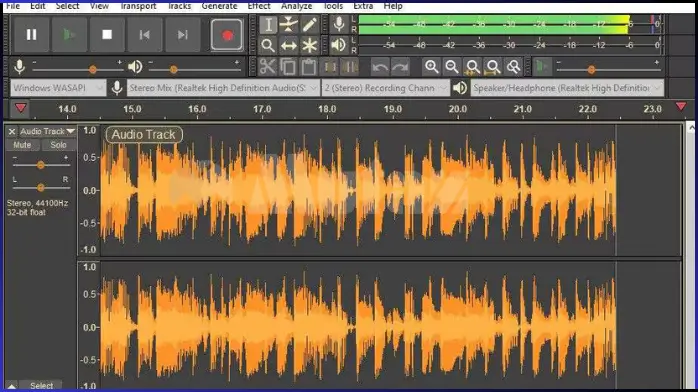Open the 2 (Stereo) Recording Channels dropdown
The width and height of the screenshot is (698, 392).
pos(385,88)
